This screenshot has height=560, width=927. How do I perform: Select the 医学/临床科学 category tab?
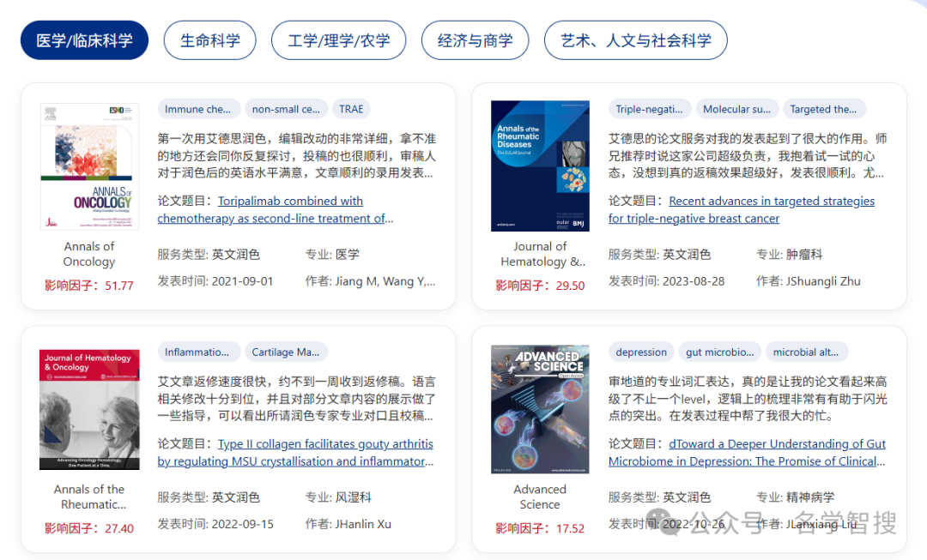(84, 40)
